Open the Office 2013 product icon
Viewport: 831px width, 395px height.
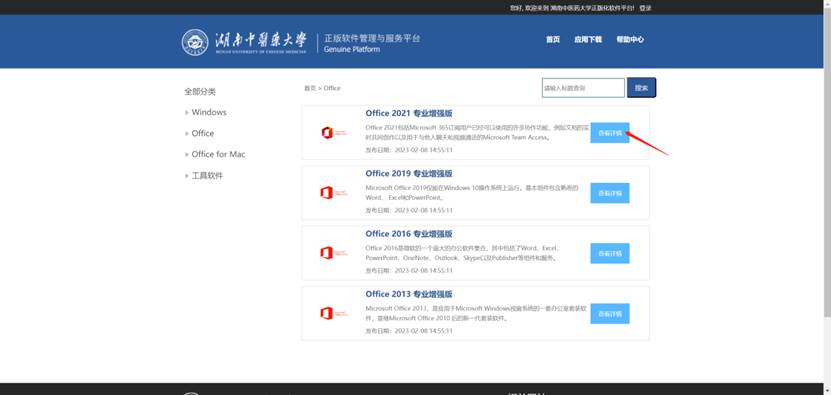[x=333, y=313]
